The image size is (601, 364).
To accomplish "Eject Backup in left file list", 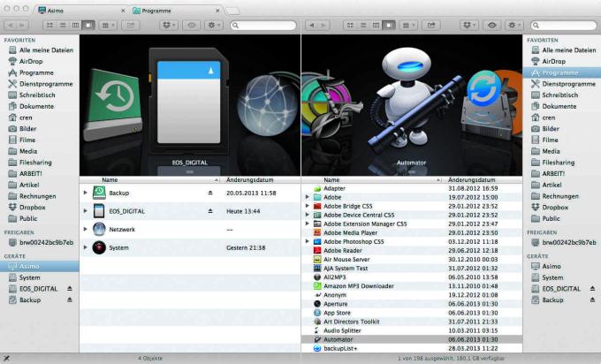I will click(210, 193).
